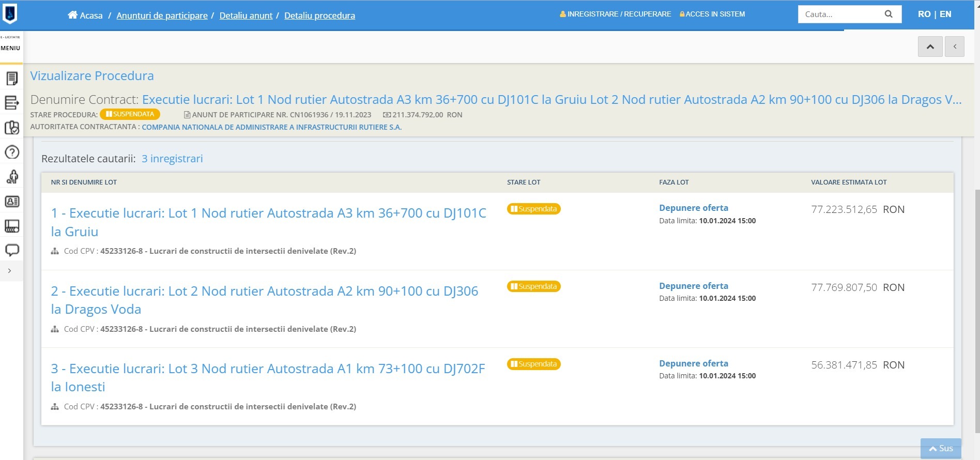Open the documents with checkmark sidebar icon
The width and height of the screenshot is (980, 460).
click(x=12, y=128)
